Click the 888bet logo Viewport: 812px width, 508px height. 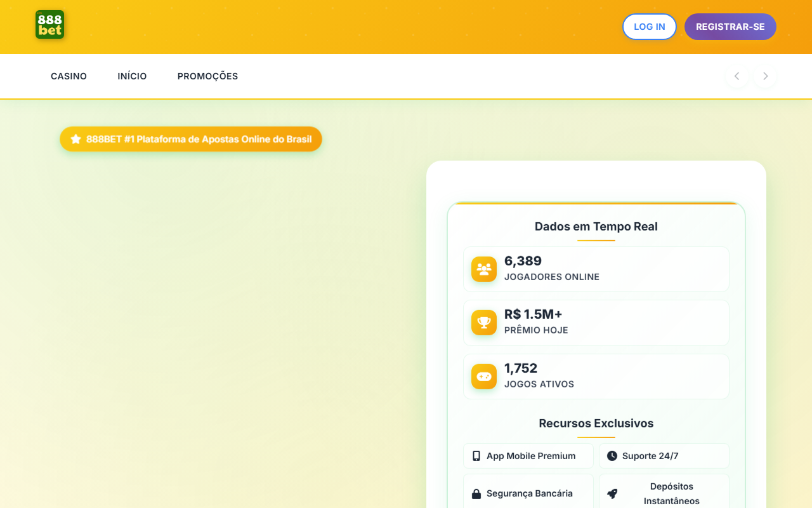[x=49, y=25]
